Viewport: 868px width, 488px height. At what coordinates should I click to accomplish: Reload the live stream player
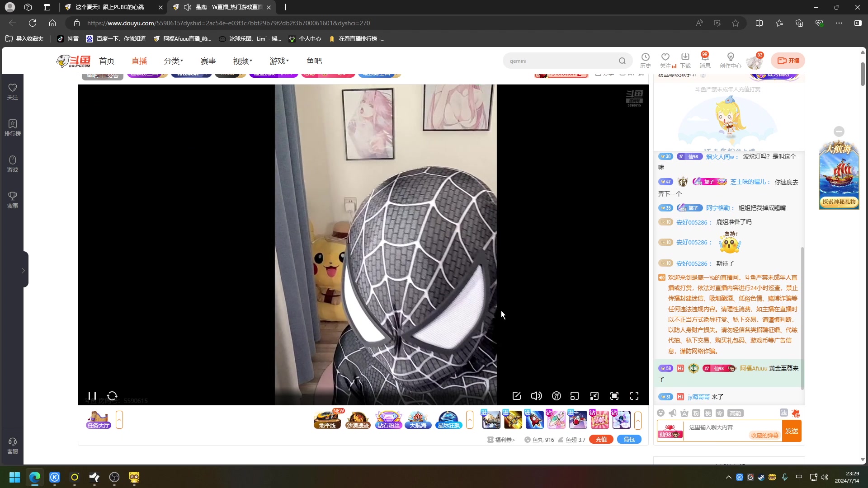click(112, 396)
